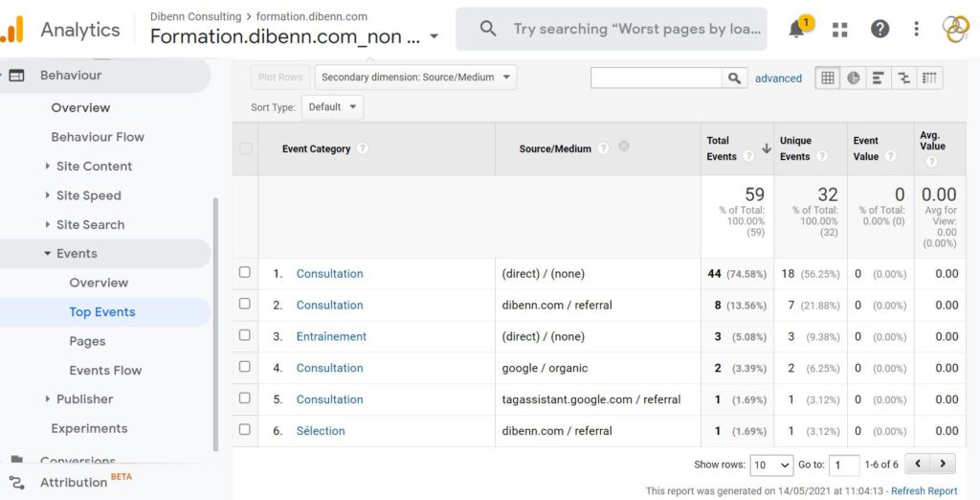
Task: Go to the next page arrow
Action: pyautogui.click(x=943, y=464)
